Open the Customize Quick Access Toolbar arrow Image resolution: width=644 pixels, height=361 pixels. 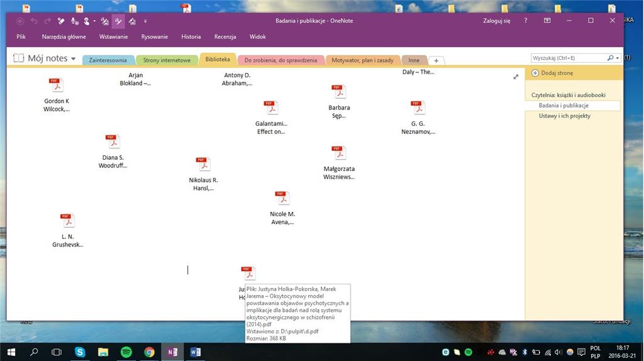tap(145, 21)
